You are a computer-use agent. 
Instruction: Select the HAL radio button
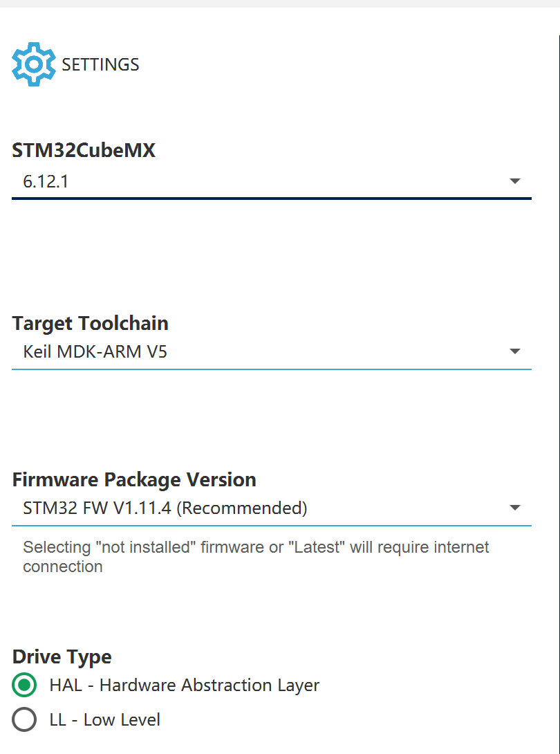pyautogui.click(x=24, y=685)
